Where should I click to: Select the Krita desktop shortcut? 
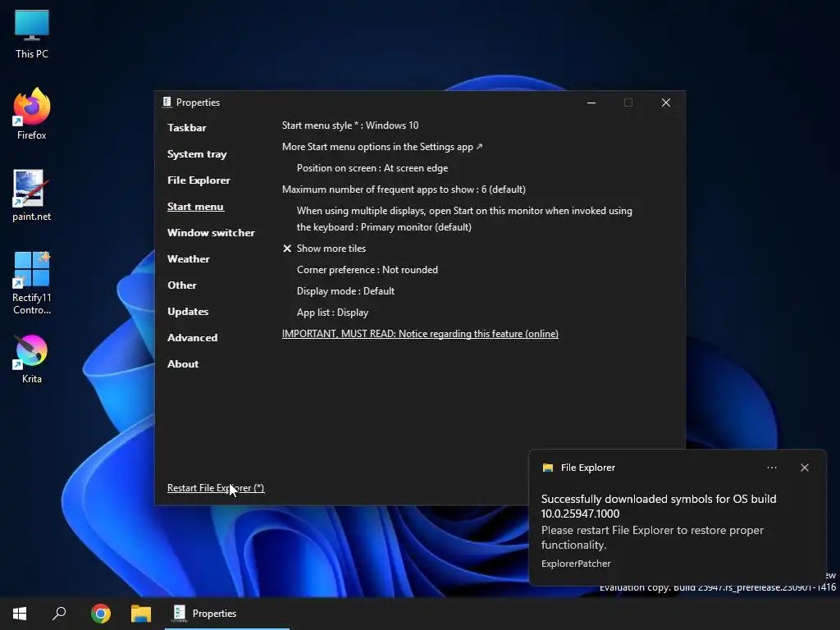(32, 358)
